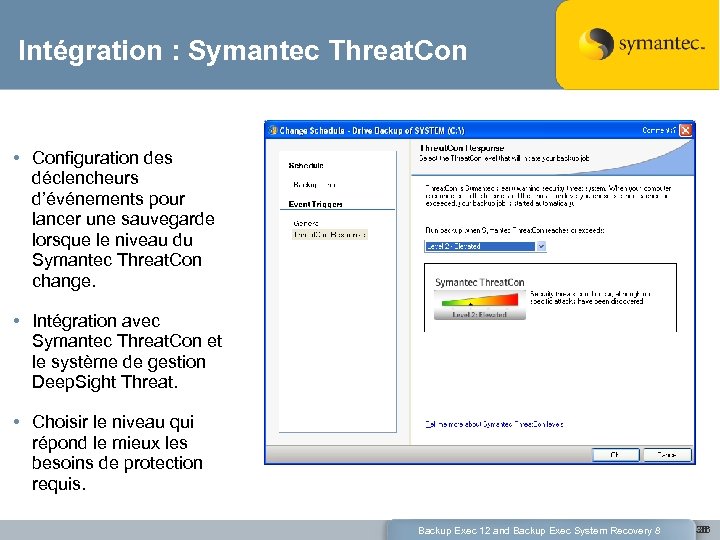Image resolution: width=720 pixels, height=540 pixels.
Task: Click the Backup Exec 12 footer text
Action: [539, 530]
